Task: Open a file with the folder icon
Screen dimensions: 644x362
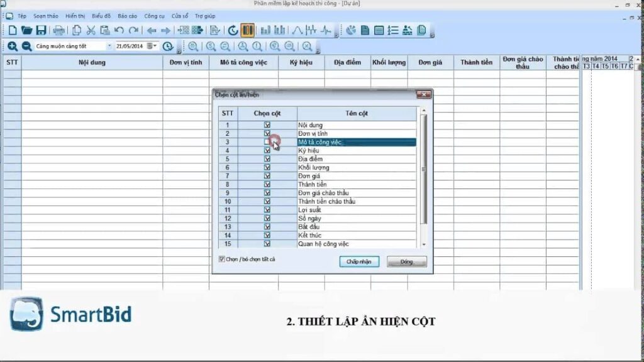Action: pyautogui.click(x=26, y=30)
